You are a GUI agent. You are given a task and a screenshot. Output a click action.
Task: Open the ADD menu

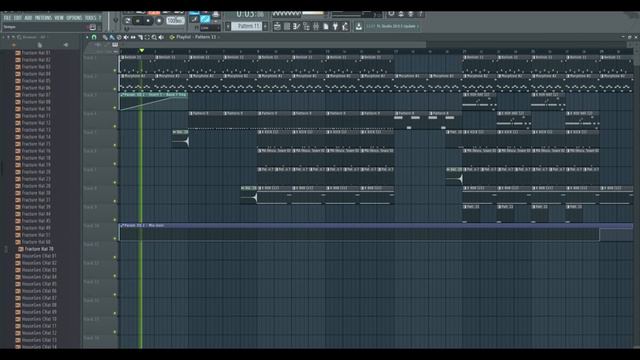(28, 18)
